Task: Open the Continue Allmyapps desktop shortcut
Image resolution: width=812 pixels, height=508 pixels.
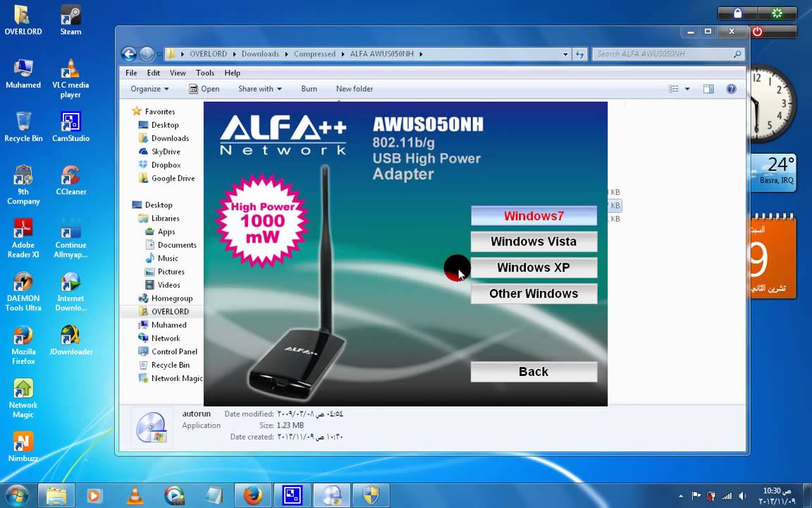Action: click(x=70, y=238)
